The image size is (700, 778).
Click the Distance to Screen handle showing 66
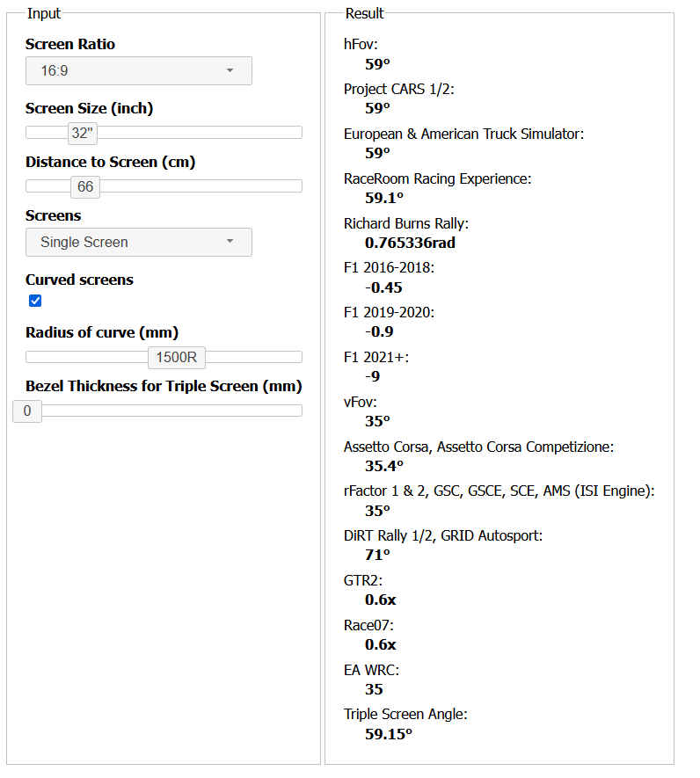click(x=85, y=186)
